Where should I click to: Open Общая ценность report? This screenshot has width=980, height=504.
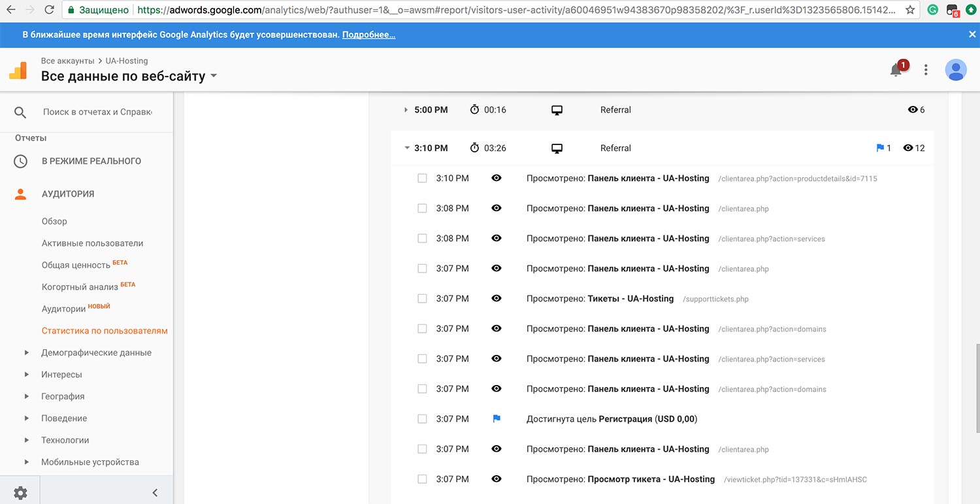[76, 265]
